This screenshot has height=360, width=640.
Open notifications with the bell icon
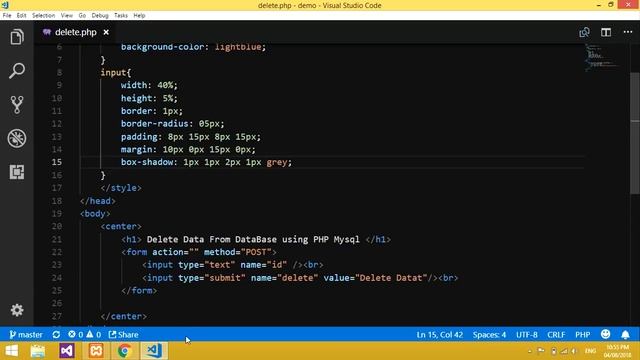pos(625,335)
